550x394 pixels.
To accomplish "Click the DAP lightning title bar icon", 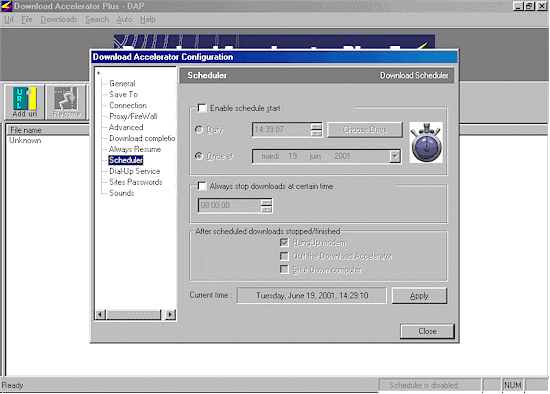I will [x=6, y=6].
